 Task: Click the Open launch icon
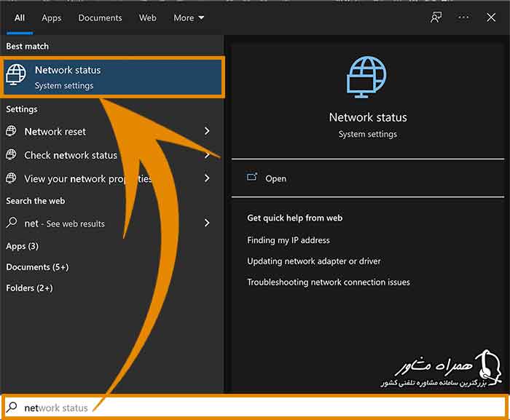252,177
